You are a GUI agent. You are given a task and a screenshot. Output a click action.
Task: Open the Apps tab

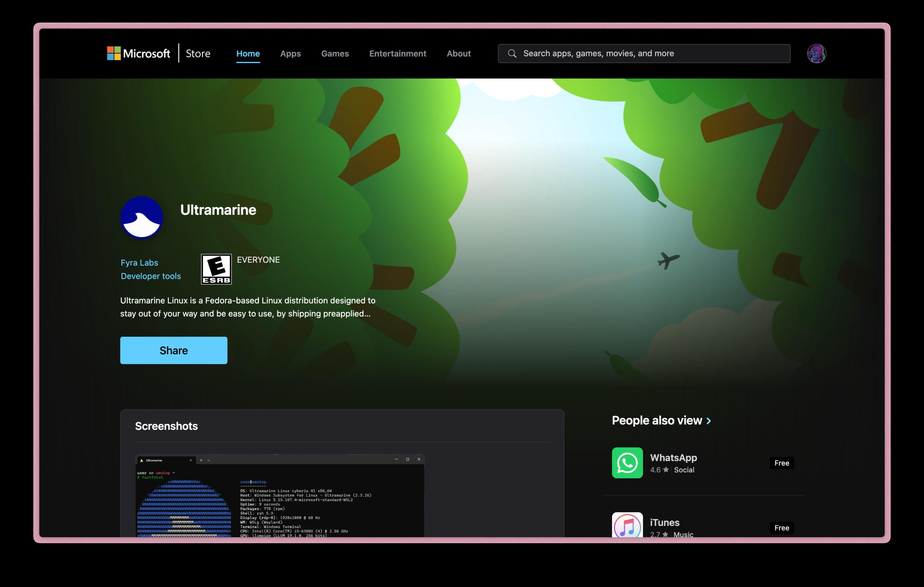(x=290, y=53)
